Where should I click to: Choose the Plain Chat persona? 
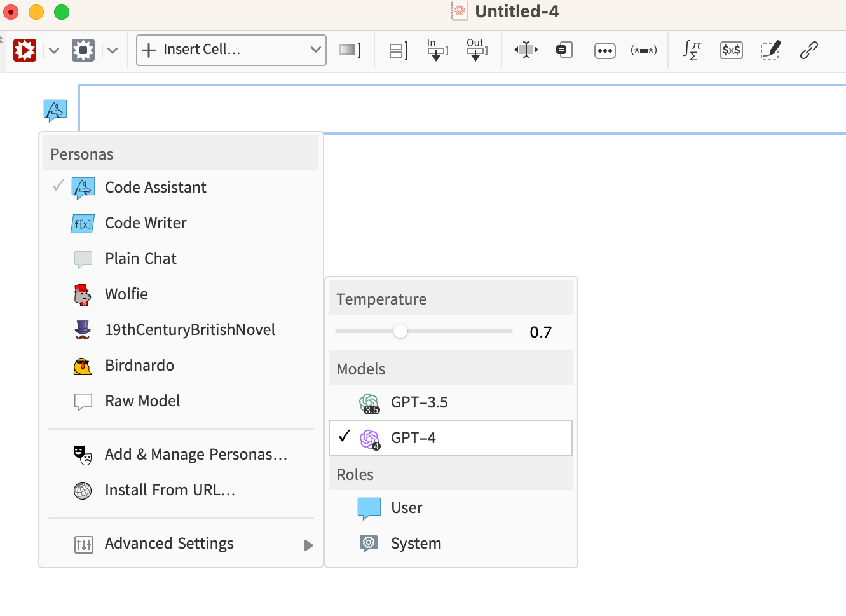181,259
